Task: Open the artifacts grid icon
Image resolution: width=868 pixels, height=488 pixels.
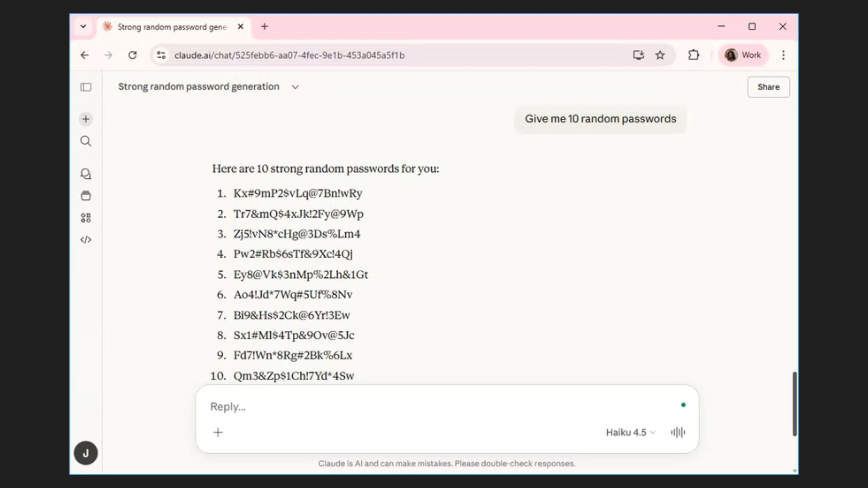Action: tap(86, 217)
